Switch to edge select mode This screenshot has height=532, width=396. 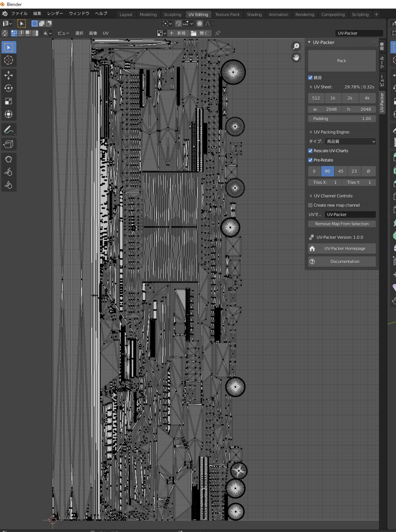(x=21, y=33)
